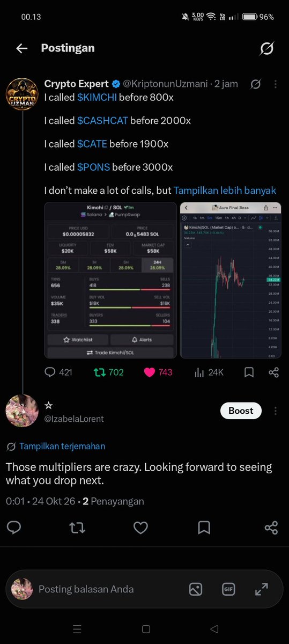Like the reply using the heart outline icon
Screen dimensions: 289x644
pos(140,528)
